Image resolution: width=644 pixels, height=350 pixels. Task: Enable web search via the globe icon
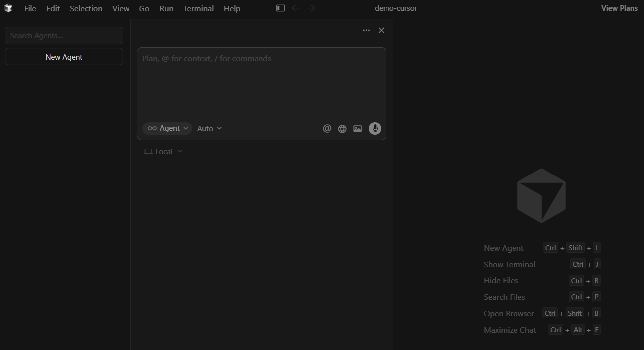[x=342, y=128]
